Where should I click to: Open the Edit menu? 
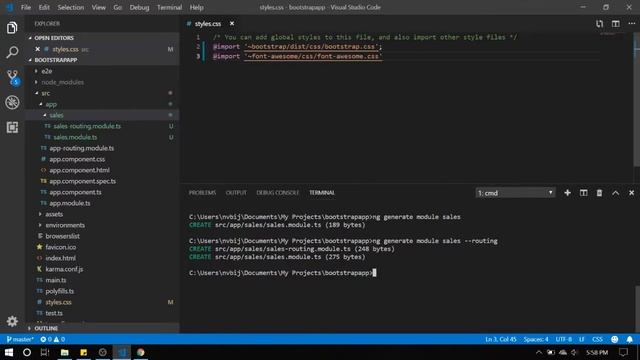click(x=44, y=7)
